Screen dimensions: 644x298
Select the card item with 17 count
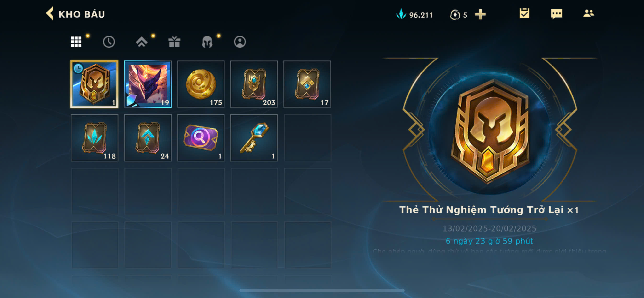pyautogui.click(x=307, y=84)
